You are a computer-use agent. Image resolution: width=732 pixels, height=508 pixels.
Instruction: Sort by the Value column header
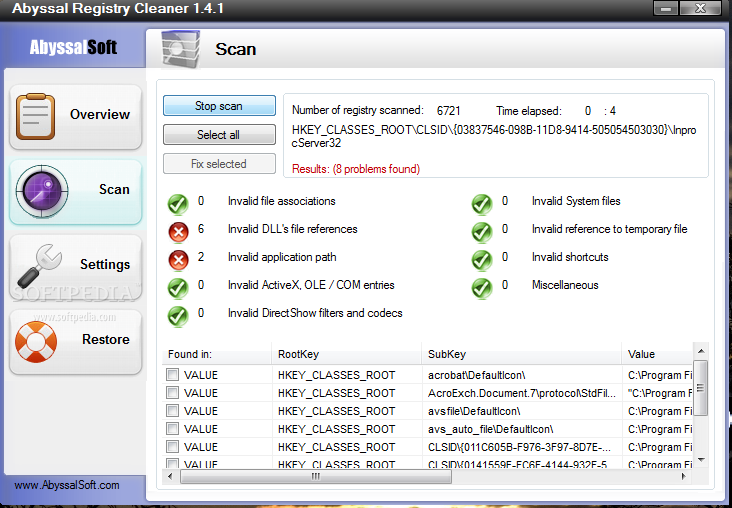pos(657,354)
